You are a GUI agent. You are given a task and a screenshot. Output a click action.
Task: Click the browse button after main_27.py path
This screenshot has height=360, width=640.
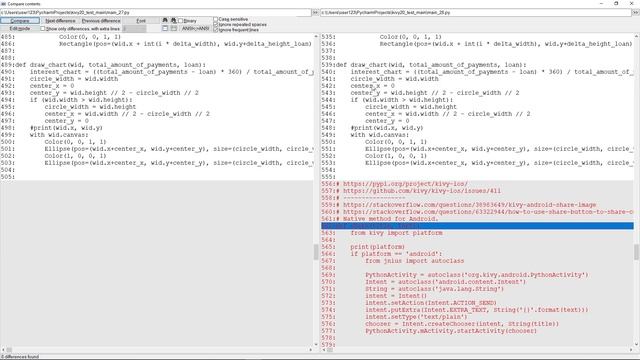point(315,13)
